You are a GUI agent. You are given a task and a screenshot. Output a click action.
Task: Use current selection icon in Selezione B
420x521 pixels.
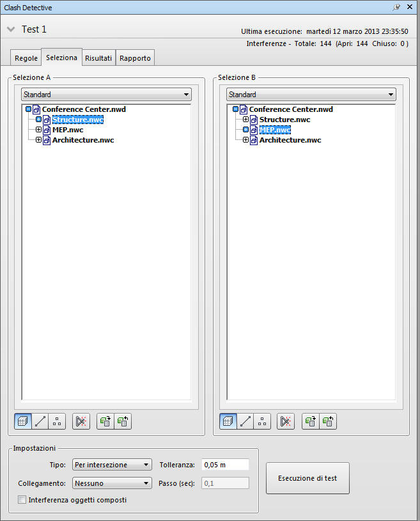click(311, 421)
